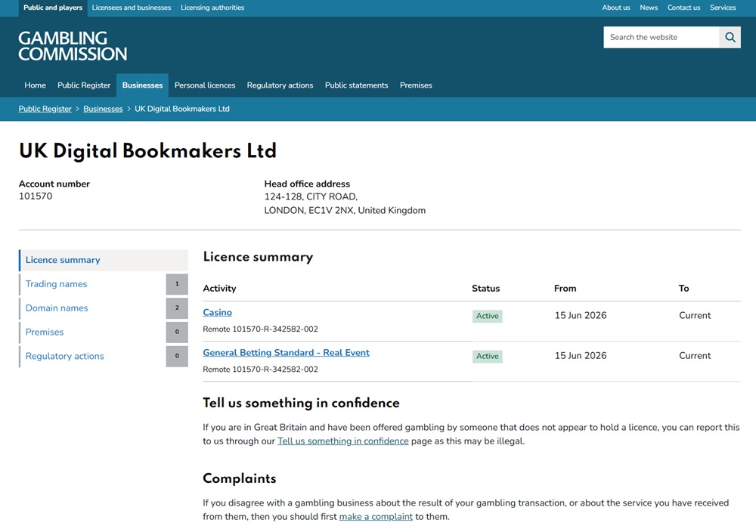This screenshot has width=756, height=532.
Task: Select the Businesses navigation item
Action: coord(142,85)
